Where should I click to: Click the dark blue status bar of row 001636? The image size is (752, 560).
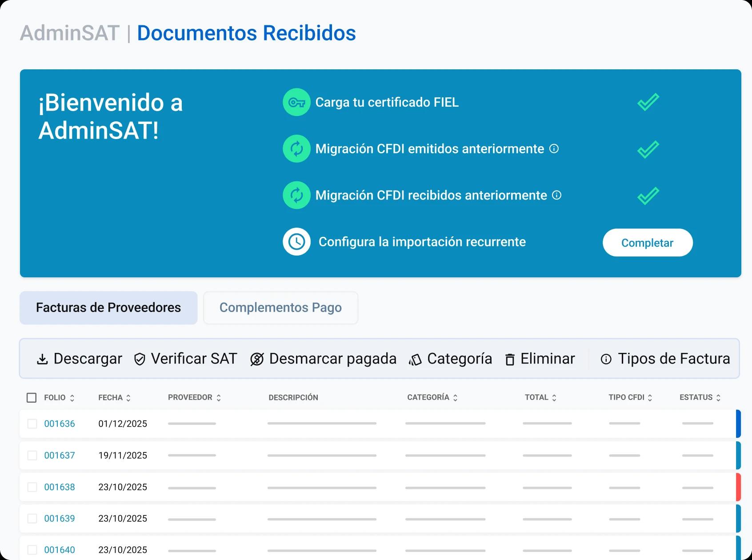click(738, 424)
